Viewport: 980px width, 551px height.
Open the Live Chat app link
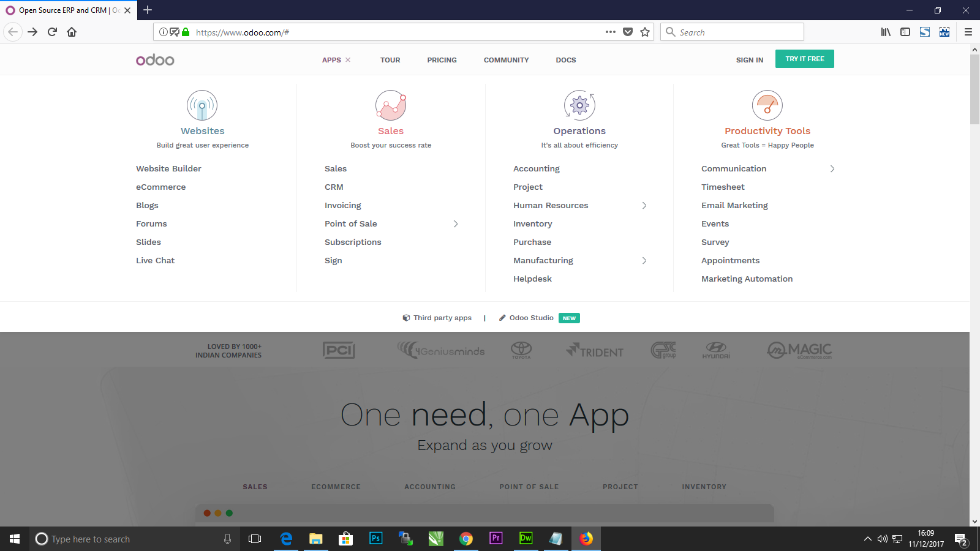pyautogui.click(x=155, y=260)
